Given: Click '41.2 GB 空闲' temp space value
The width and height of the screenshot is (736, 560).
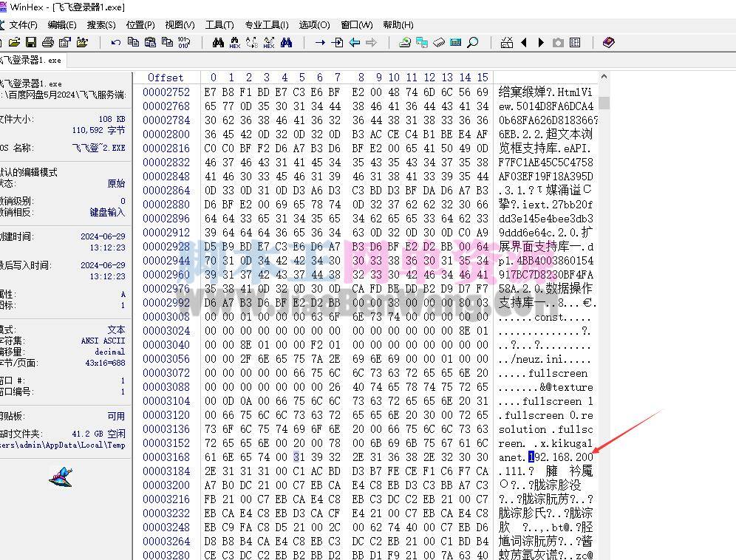Looking at the screenshot, I should [x=98, y=434].
